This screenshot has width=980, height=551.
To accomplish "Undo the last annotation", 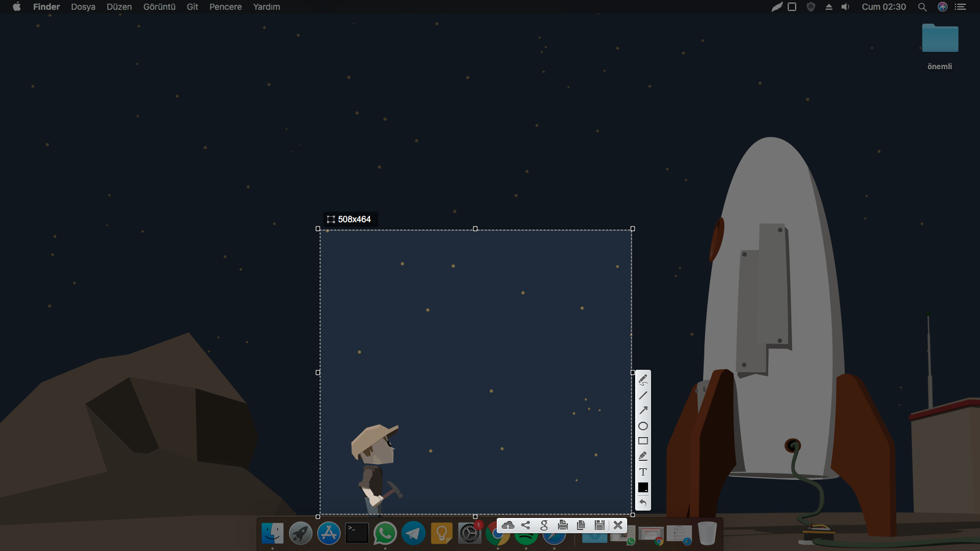I will (x=643, y=503).
